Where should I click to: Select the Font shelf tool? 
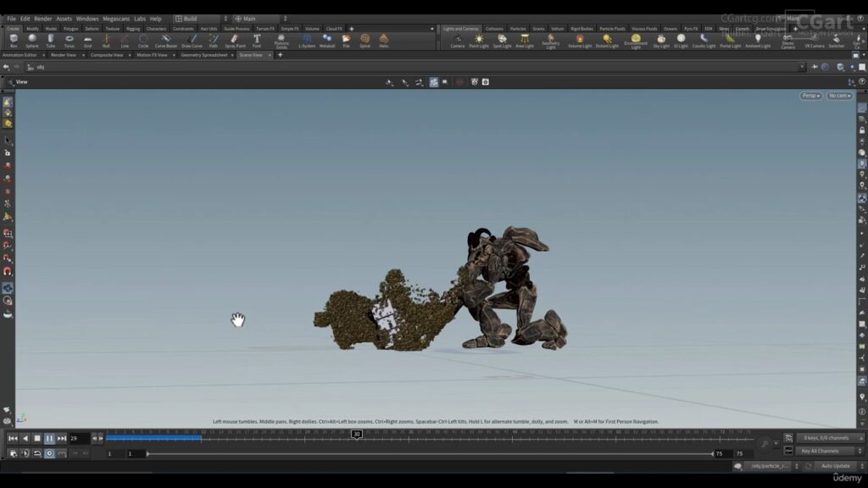click(x=257, y=41)
